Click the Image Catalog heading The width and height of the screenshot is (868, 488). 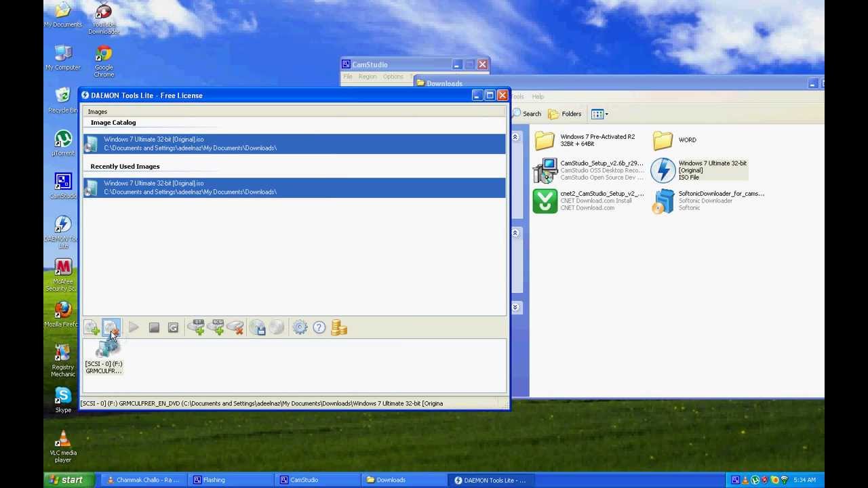(x=113, y=123)
